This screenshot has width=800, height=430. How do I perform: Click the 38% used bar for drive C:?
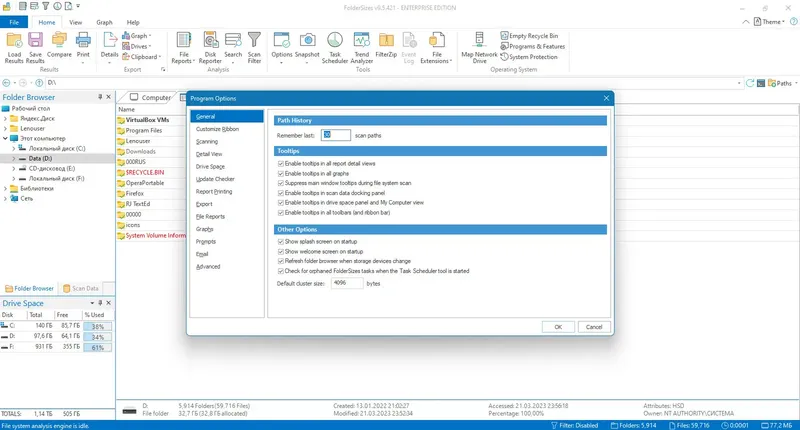[97, 326]
